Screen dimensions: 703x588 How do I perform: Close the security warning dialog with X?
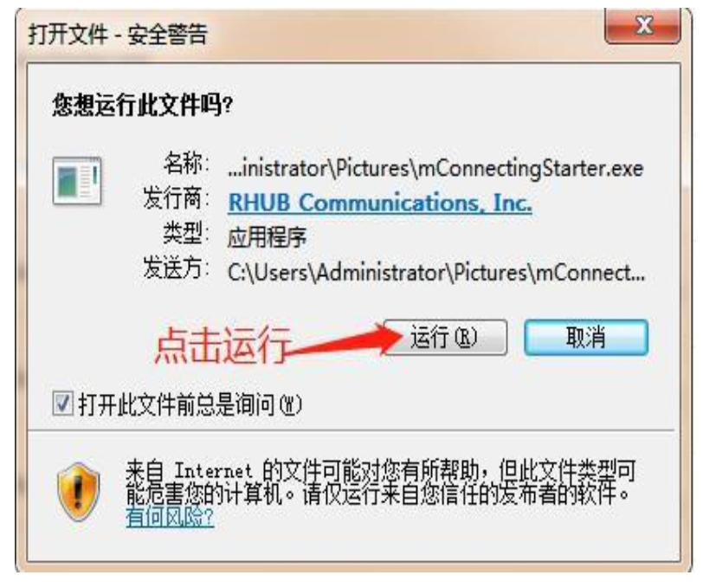[x=642, y=26]
